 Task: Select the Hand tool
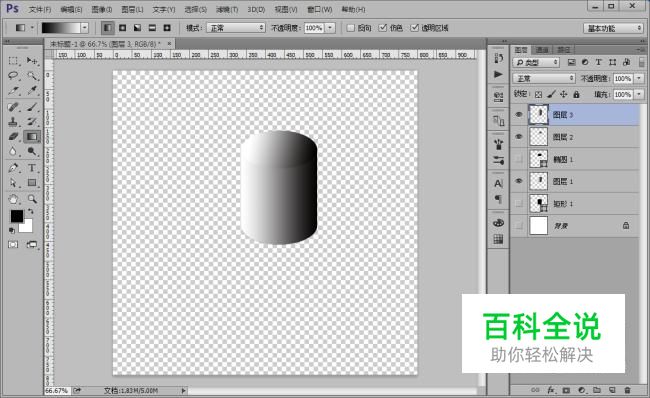point(13,199)
